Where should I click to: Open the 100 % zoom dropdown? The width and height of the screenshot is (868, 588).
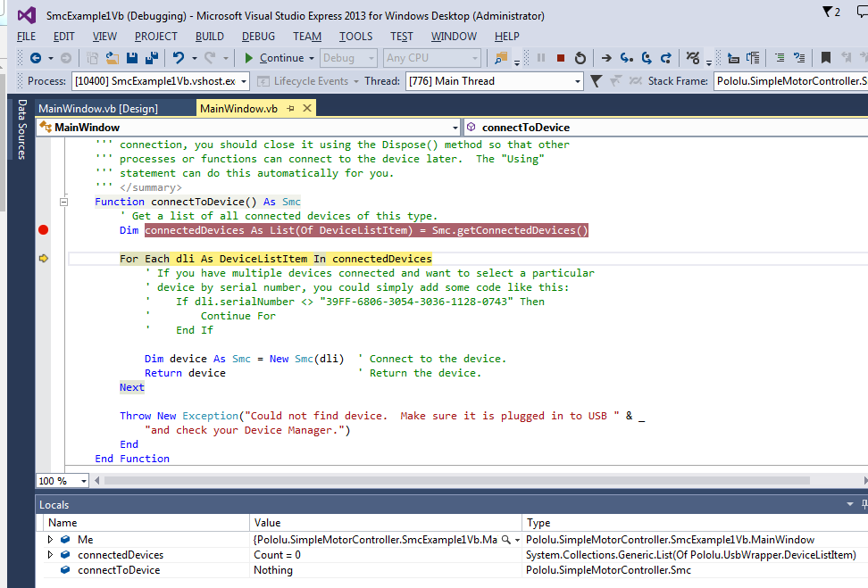coord(84,481)
